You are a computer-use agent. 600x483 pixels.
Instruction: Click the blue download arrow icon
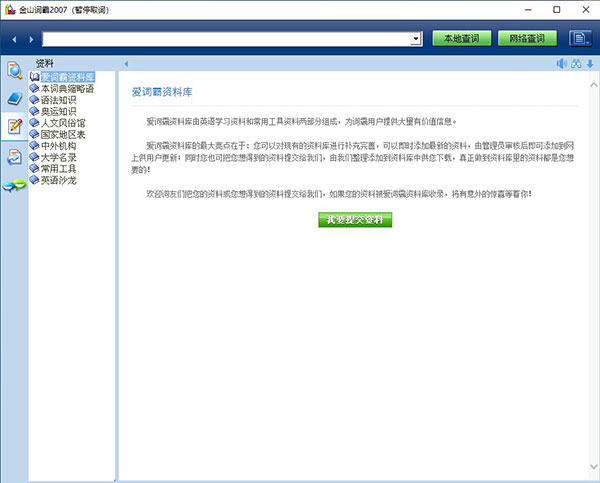(590, 64)
